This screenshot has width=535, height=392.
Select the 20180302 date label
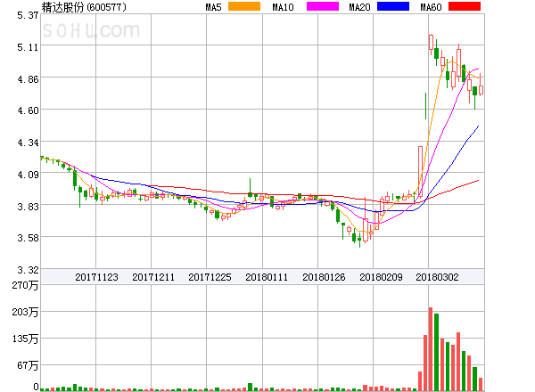(x=437, y=277)
